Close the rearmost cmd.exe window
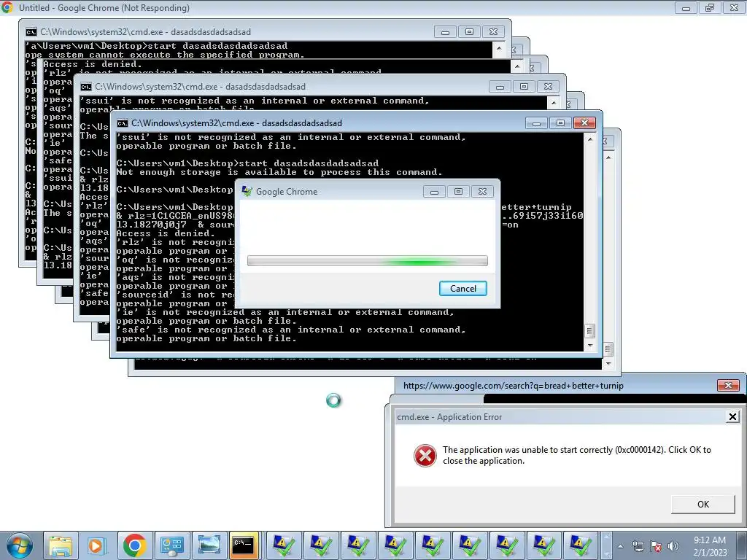Screen dimensions: 747x560 tap(494, 32)
